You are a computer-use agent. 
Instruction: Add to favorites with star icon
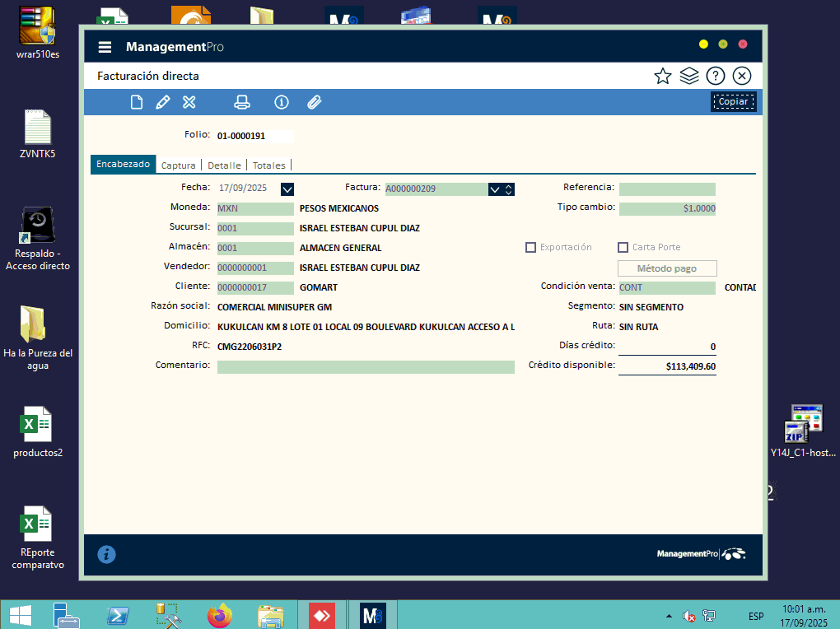point(662,77)
